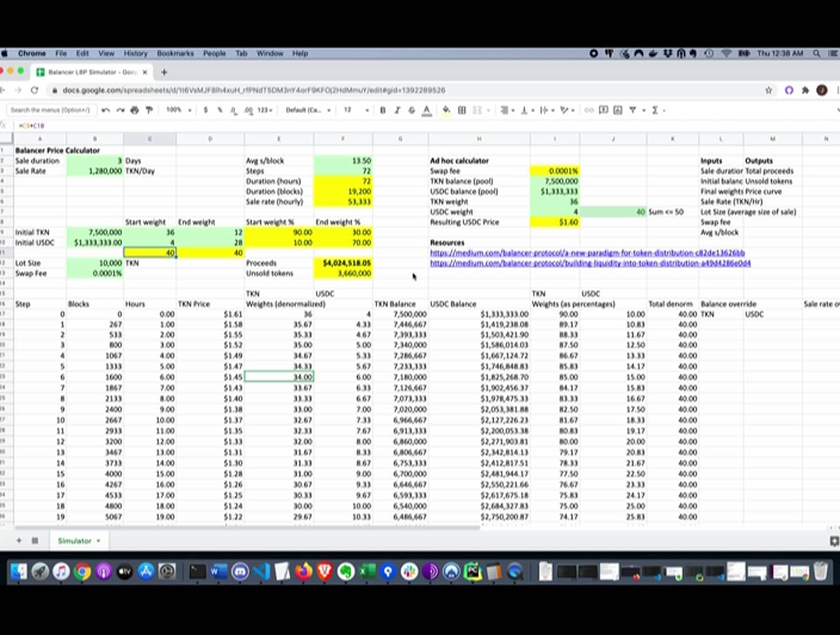Click the address bar URL
840x635 pixels.
coord(254,91)
